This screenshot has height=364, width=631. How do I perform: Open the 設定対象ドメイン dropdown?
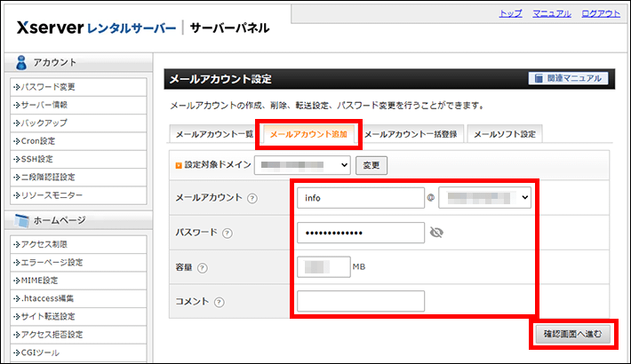(x=302, y=165)
